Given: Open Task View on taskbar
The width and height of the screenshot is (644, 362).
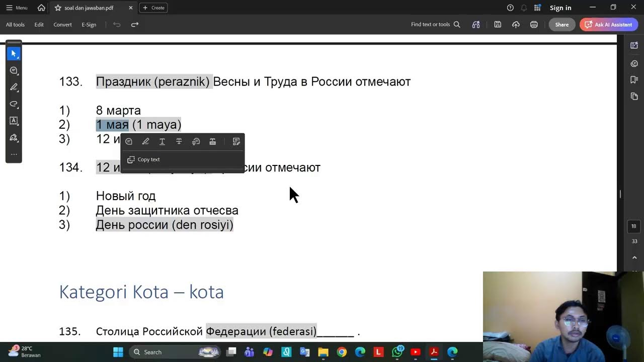Looking at the screenshot, I should tap(231, 352).
